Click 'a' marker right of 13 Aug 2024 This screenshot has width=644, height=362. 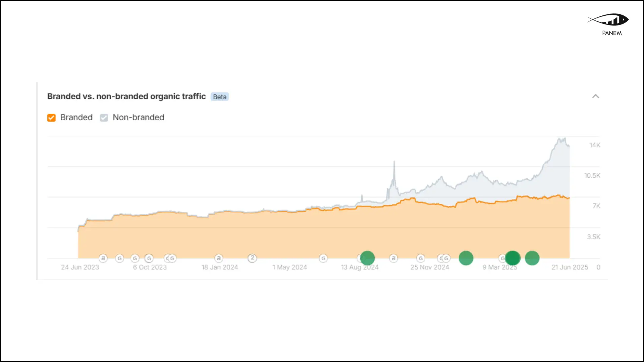coord(393,258)
